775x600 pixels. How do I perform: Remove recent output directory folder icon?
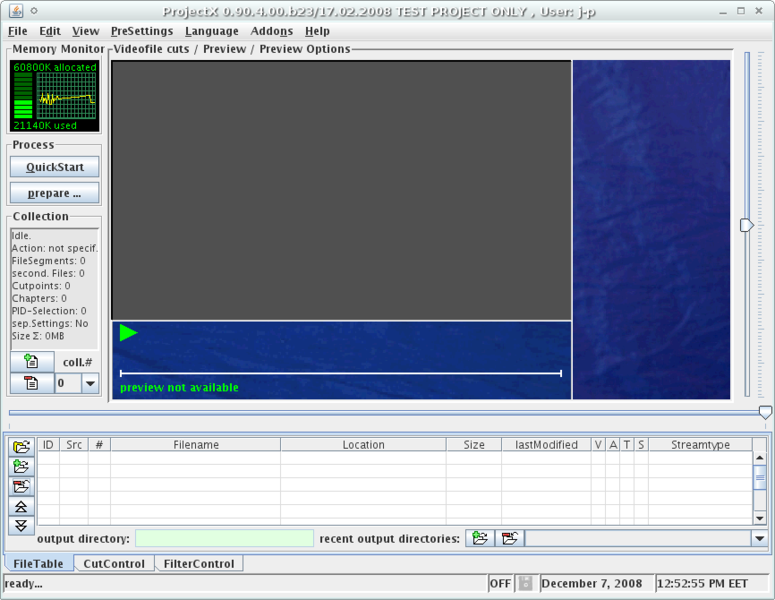click(x=509, y=538)
